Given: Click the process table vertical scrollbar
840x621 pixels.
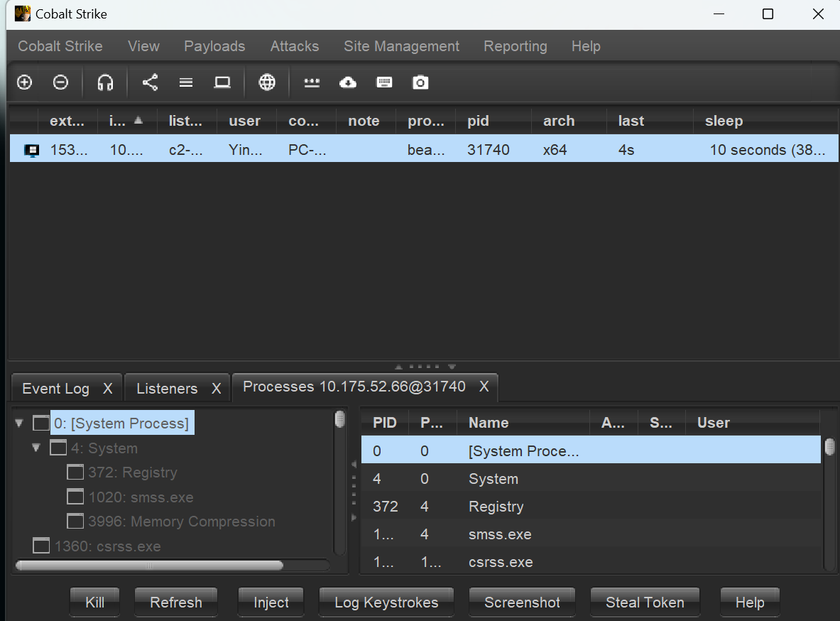Looking at the screenshot, I should [x=830, y=504].
